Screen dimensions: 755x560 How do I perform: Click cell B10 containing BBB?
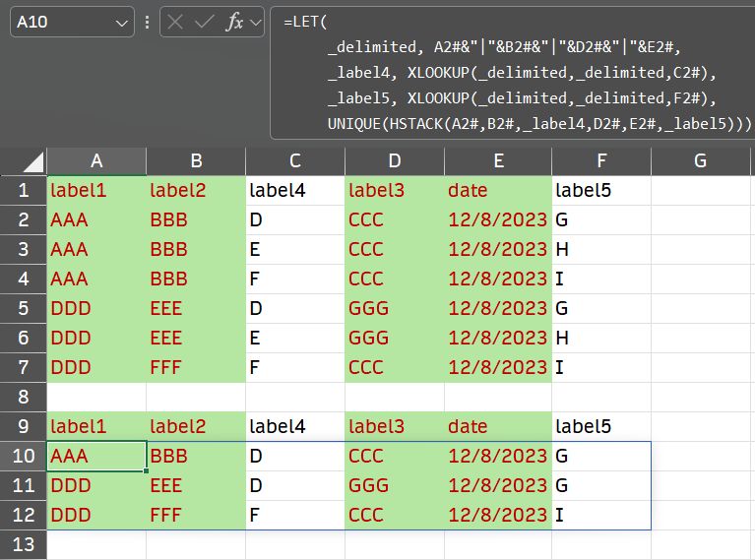coord(196,456)
